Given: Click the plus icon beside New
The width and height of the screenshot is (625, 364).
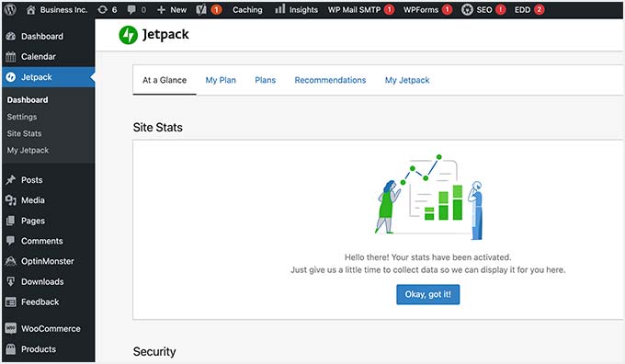Looking at the screenshot, I should pos(161,9).
